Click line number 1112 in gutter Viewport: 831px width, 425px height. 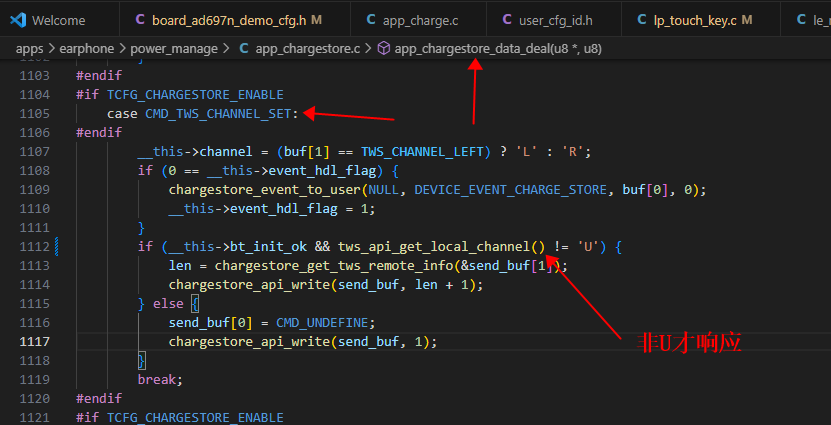(x=34, y=246)
